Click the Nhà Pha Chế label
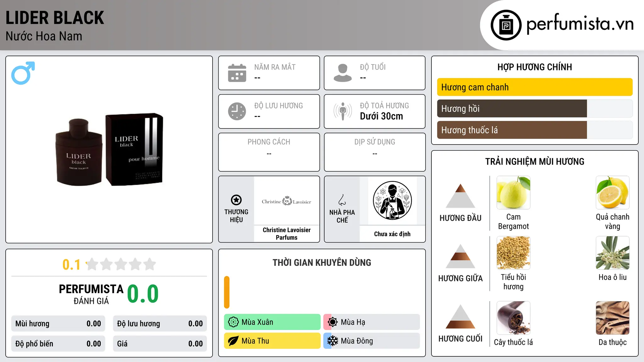 coord(342,216)
